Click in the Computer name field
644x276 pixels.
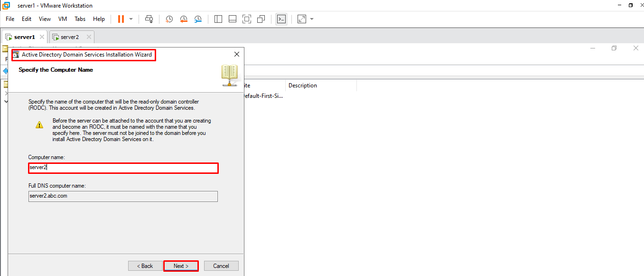click(x=123, y=168)
